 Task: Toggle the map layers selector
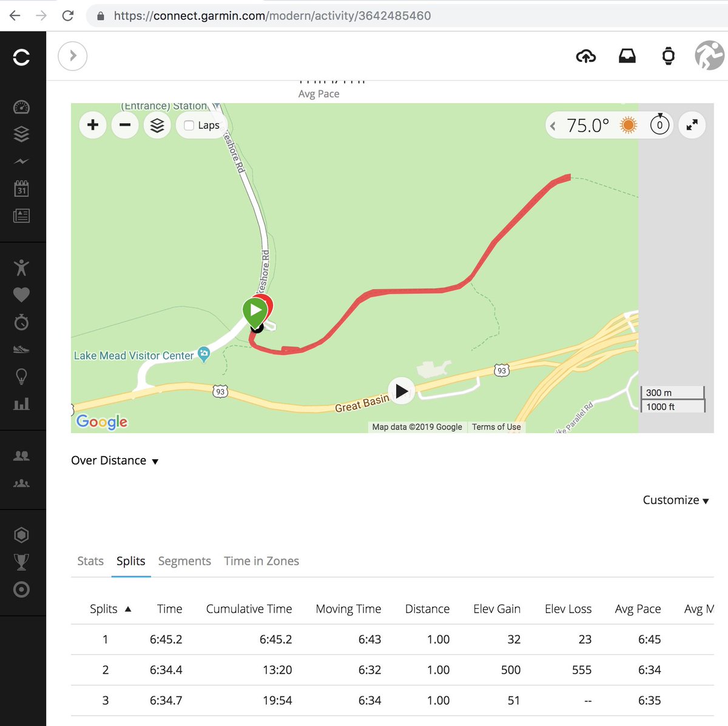coord(157,125)
